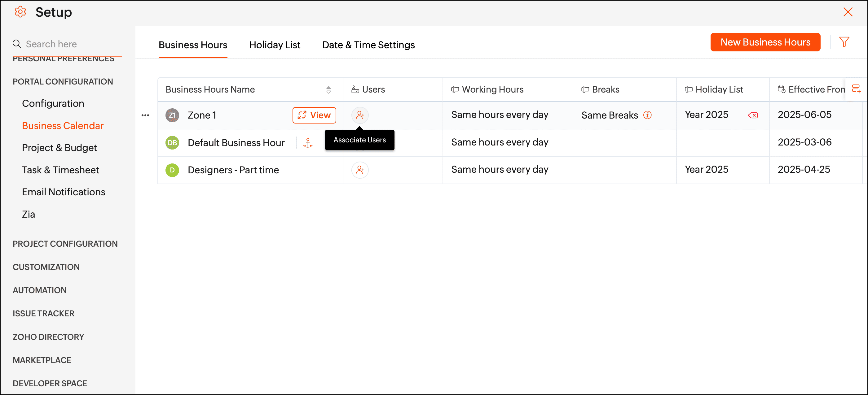Click Z1 avatar of Zone 1

click(172, 115)
